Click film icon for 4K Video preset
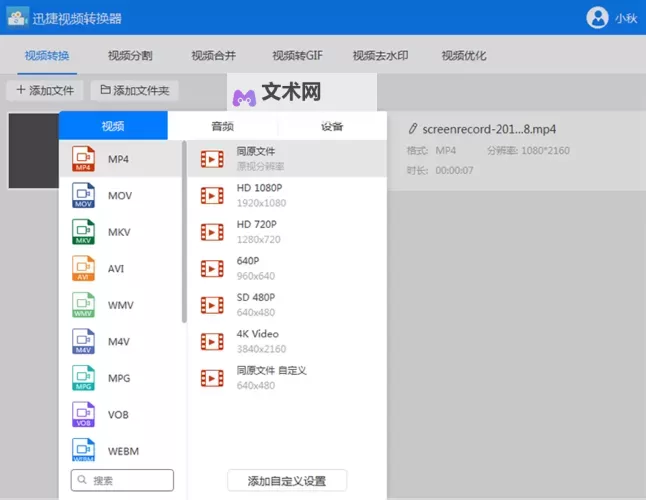Image resolution: width=646 pixels, height=500 pixels. coord(212,342)
